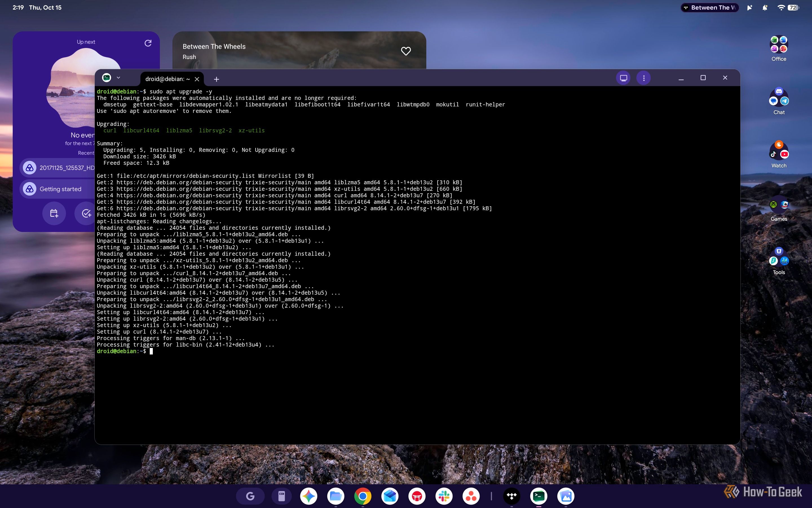Open a new terminal tab with plus icon
The image size is (812, 508).
[x=217, y=79]
